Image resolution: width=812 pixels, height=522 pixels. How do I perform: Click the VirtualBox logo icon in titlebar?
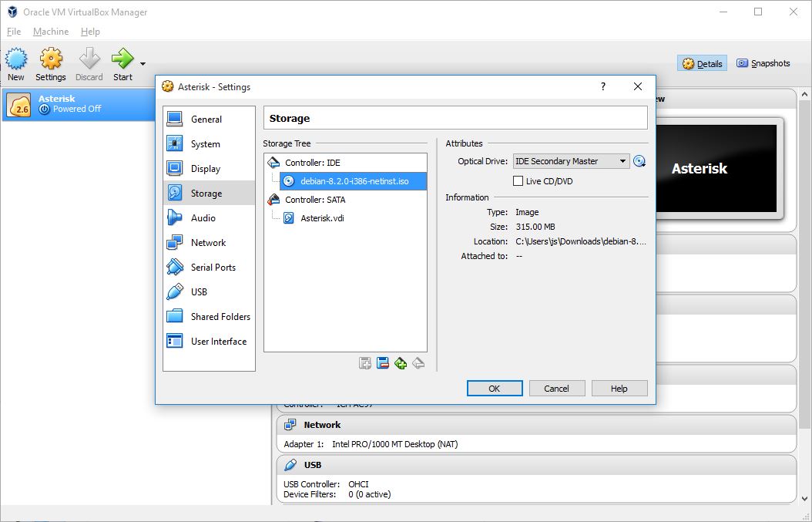pos(12,12)
